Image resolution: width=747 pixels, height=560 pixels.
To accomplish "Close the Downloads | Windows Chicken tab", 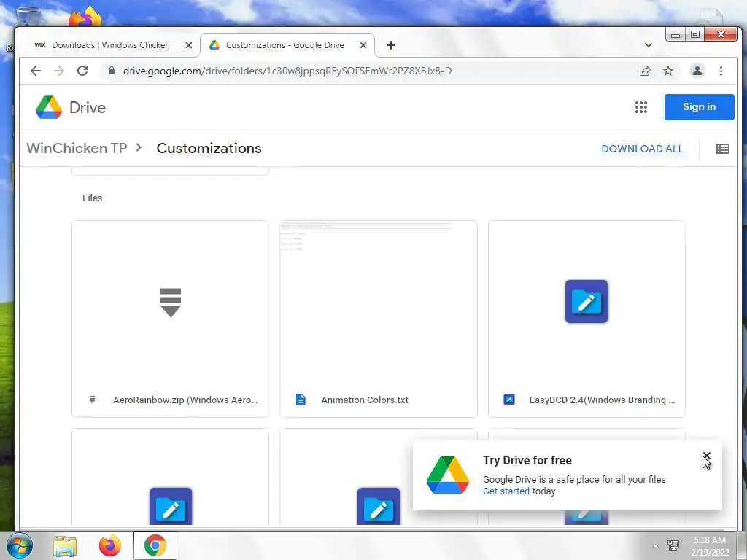I will pyautogui.click(x=189, y=45).
